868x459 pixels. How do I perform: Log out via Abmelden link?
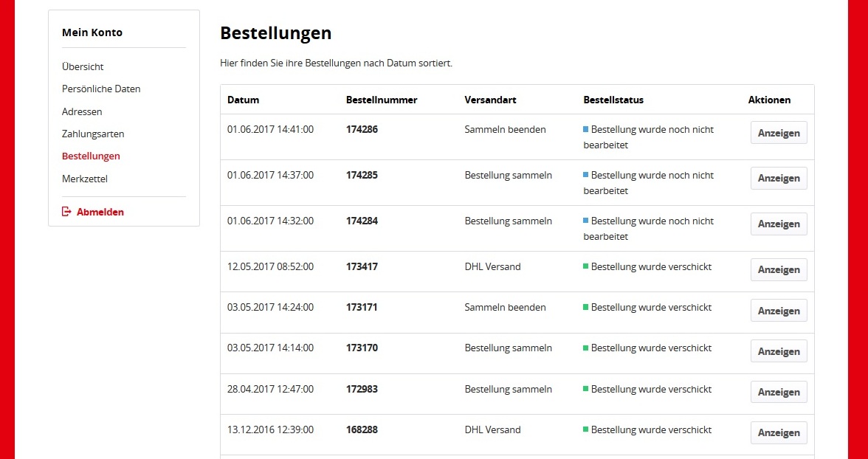tap(100, 212)
